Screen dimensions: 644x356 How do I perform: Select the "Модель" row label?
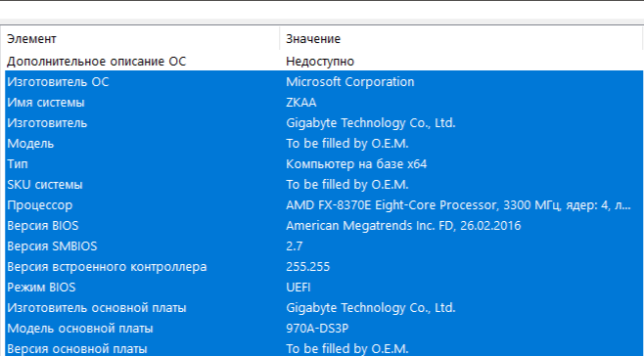[30, 144]
